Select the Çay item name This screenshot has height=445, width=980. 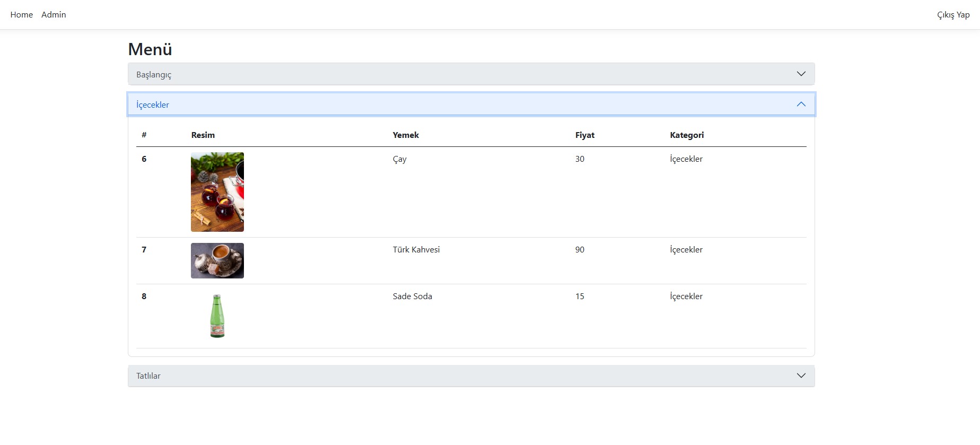(x=400, y=159)
